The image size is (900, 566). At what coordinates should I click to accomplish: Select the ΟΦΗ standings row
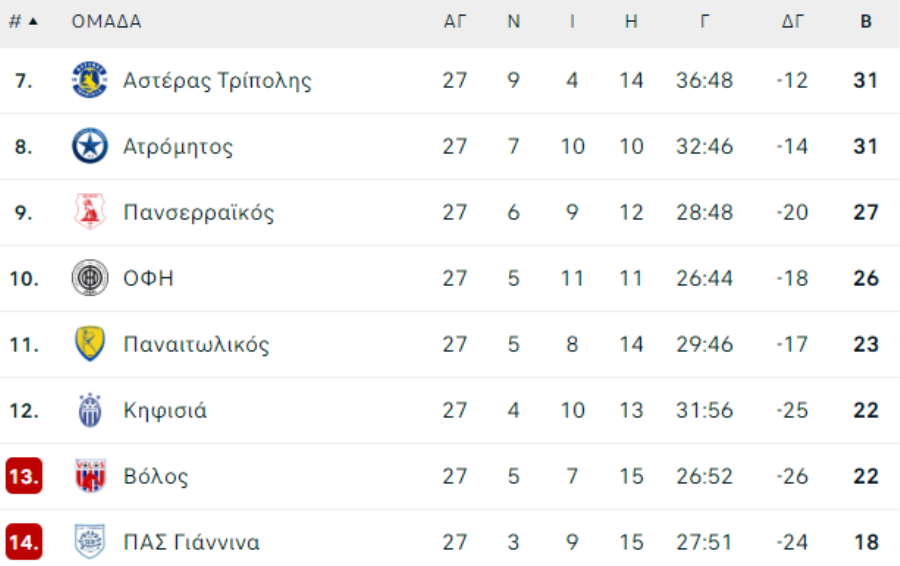[450, 278]
